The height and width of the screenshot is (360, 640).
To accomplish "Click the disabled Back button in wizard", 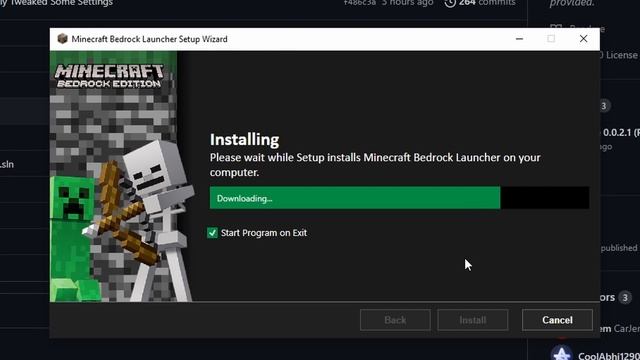I will (395, 320).
